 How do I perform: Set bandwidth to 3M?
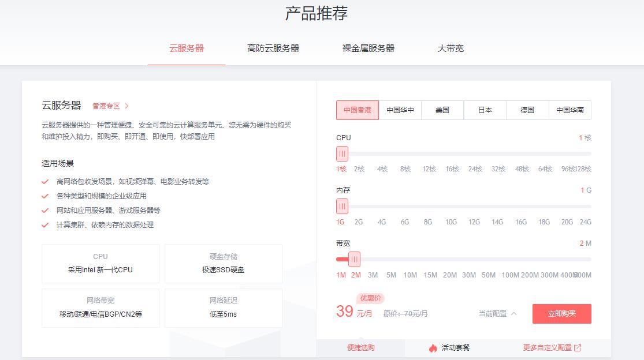tap(373, 275)
